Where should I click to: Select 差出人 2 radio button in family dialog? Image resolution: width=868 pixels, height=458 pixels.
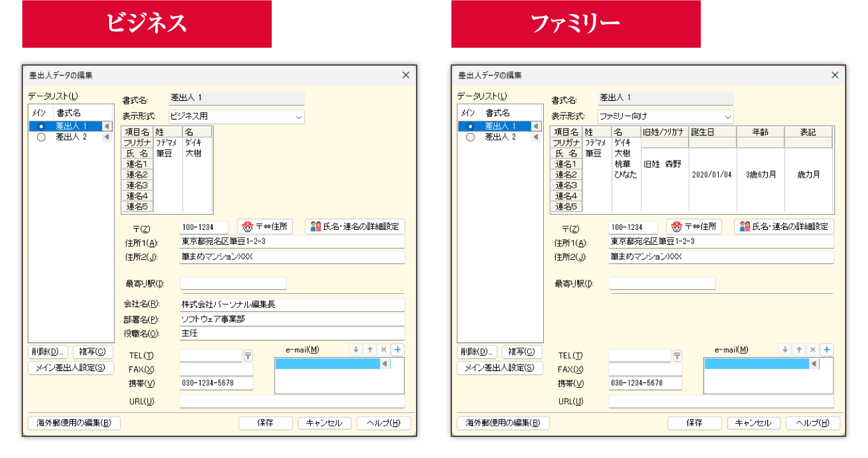(470, 136)
